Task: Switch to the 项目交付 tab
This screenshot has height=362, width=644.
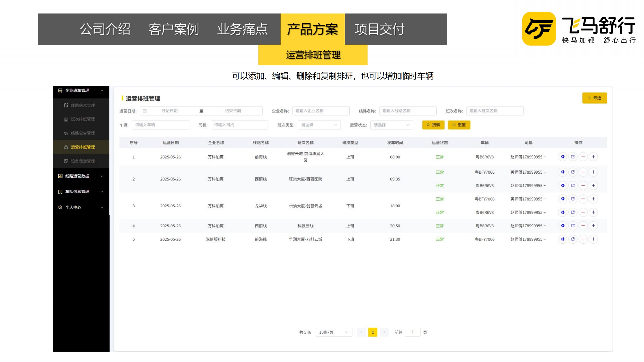Action: [x=380, y=29]
